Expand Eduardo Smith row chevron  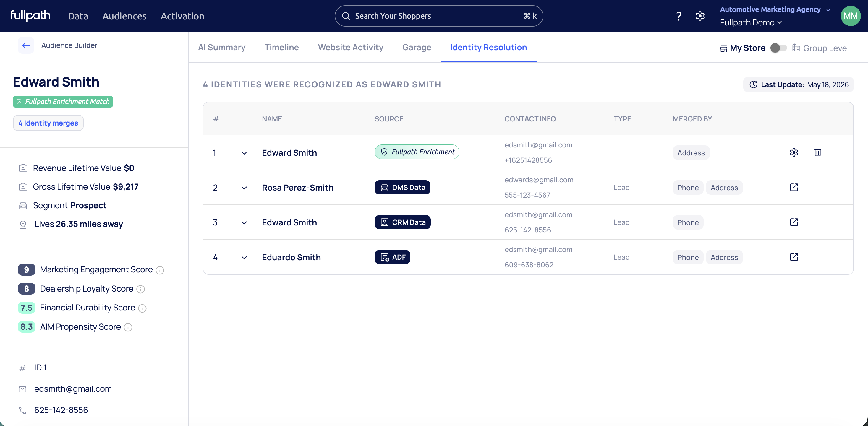pyautogui.click(x=244, y=258)
